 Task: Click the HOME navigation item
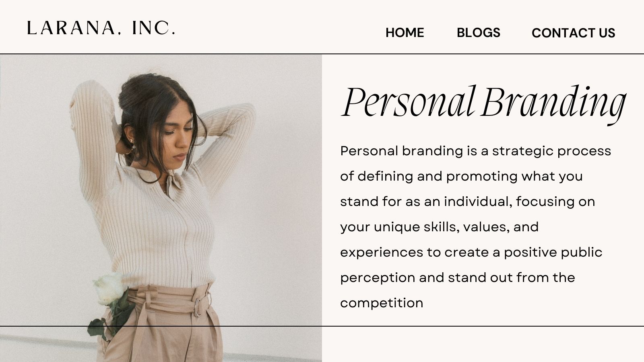tap(405, 33)
